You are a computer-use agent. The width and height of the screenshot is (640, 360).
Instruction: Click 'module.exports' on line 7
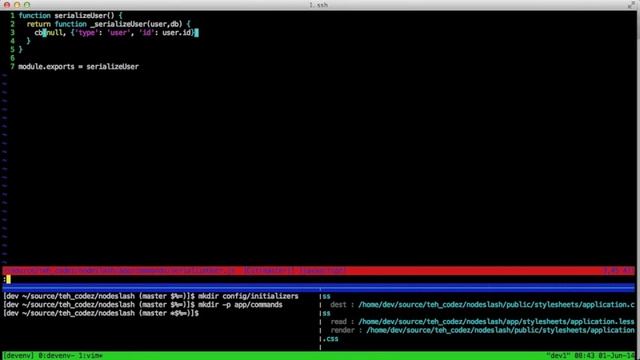(x=46, y=67)
